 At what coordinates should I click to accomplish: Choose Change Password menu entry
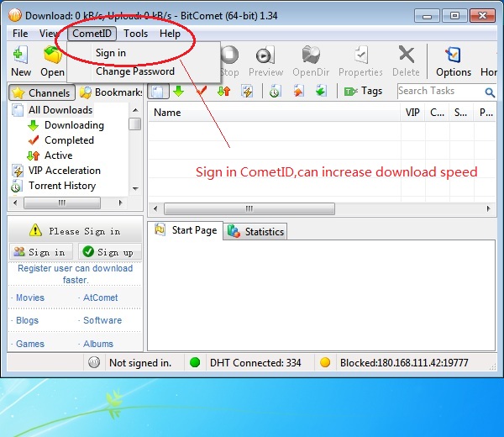[x=134, y=71]
